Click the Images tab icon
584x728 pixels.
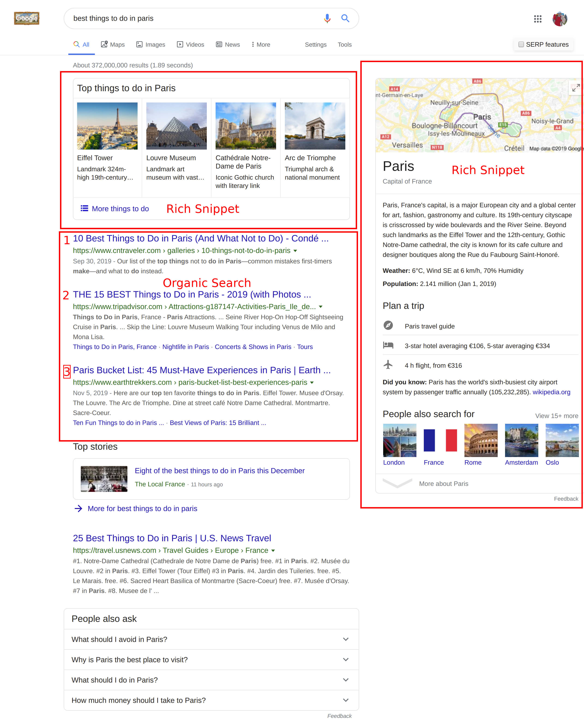(139, 44)
